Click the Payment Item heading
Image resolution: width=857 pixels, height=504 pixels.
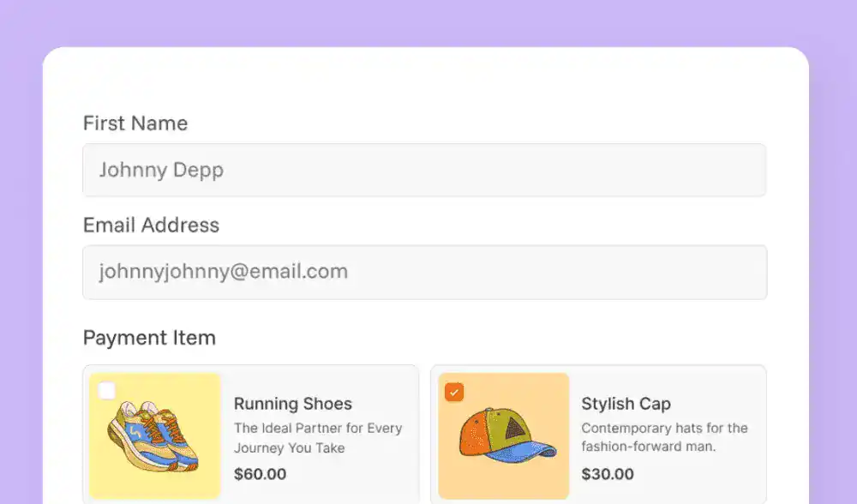click(x=149, y=338)
